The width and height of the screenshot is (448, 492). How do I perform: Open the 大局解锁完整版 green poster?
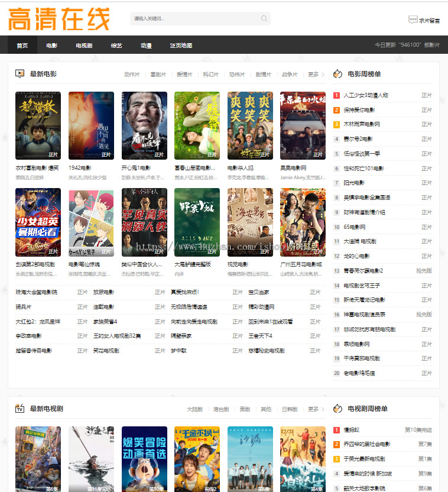click(x=197, y=222)
